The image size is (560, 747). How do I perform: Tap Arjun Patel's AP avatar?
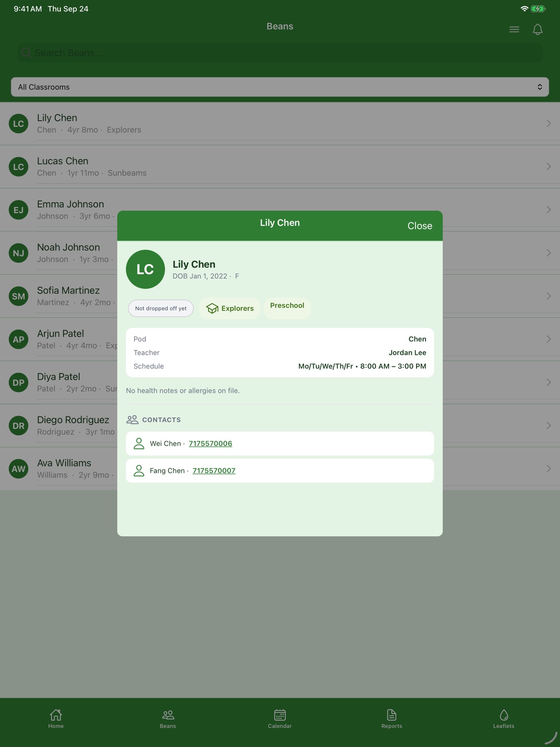tap(19, 339)
